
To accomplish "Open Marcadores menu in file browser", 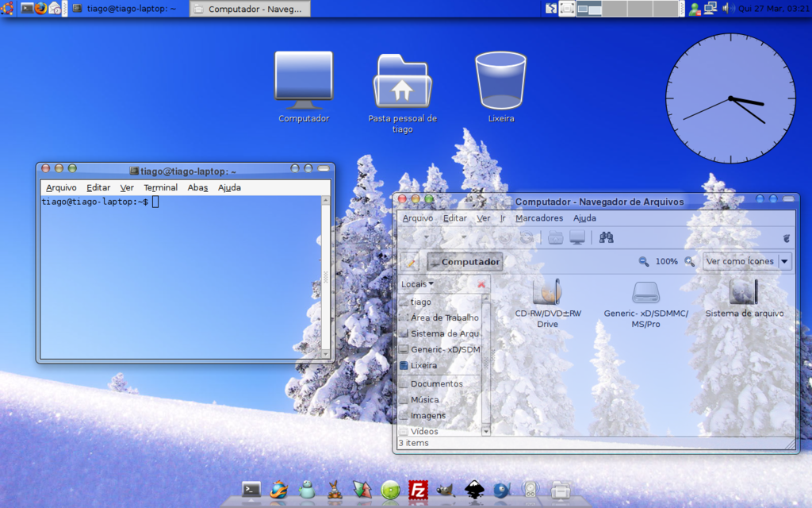I will pyautogui.click(x=539, y=218).
